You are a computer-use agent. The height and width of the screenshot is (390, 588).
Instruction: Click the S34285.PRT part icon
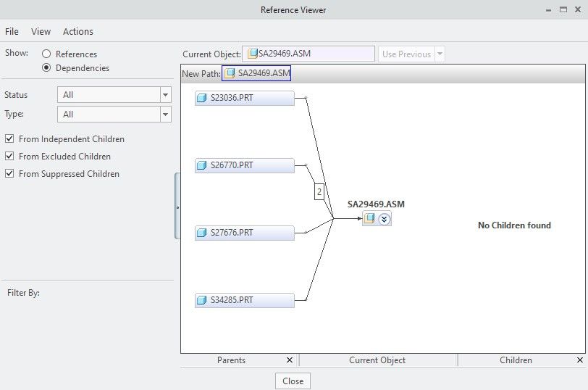tap(203, 300)
